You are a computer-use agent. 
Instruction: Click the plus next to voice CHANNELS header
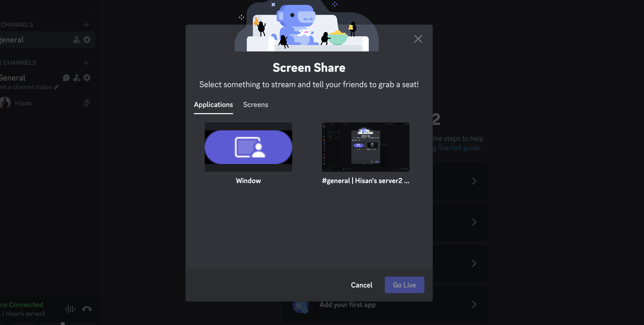point(86,62)
